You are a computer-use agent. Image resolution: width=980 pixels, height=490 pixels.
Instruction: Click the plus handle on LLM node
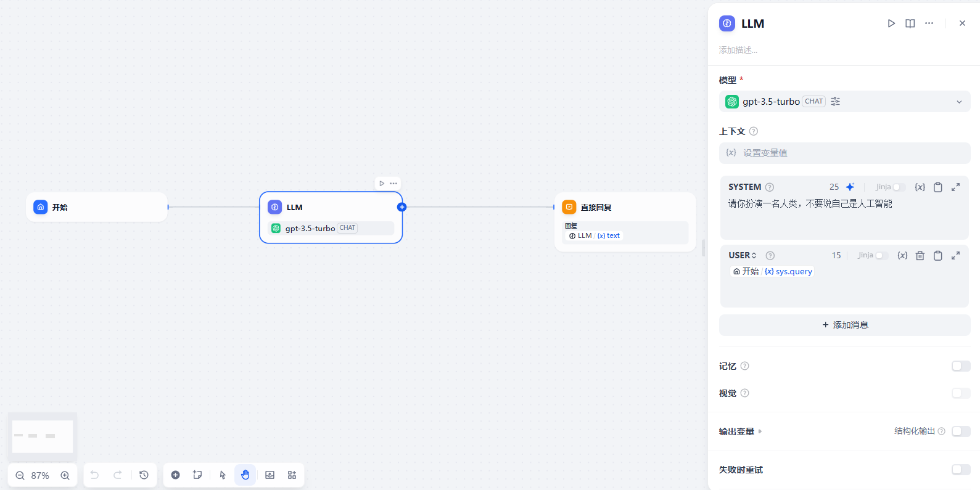(402, 207)
